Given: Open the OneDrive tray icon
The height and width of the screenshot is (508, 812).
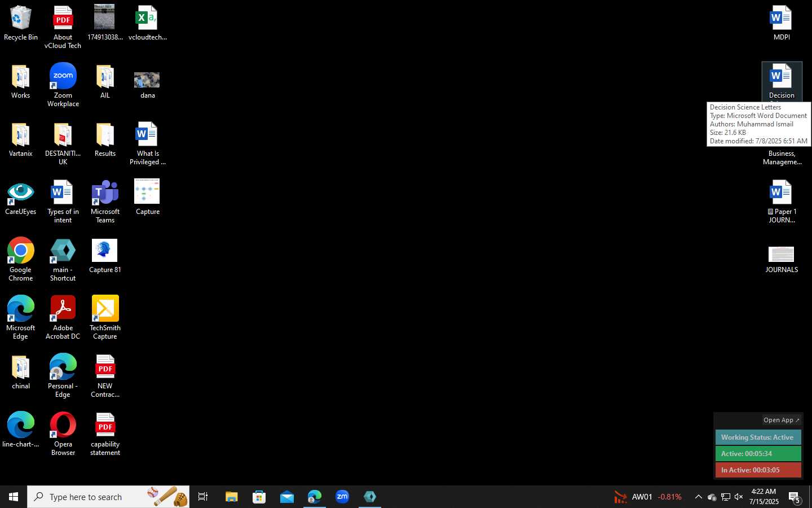Looking at the screenshot, I should click(x=712, y=497).
